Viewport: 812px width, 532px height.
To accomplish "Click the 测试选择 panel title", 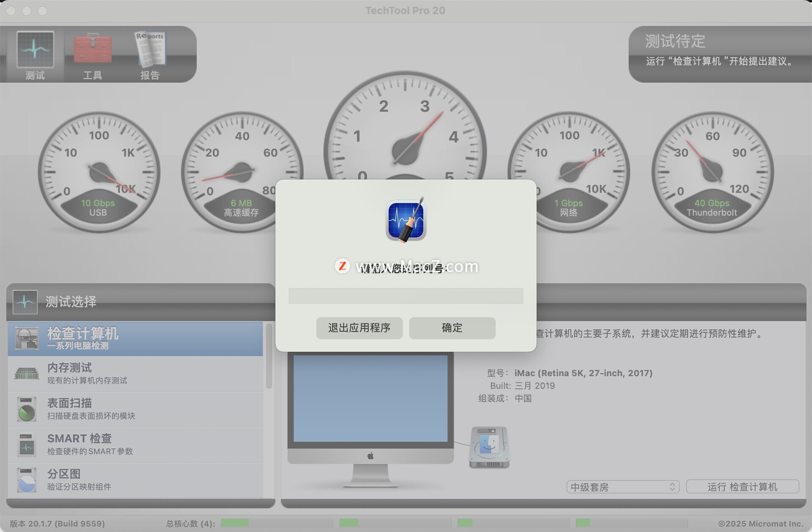I will [71, 302].
